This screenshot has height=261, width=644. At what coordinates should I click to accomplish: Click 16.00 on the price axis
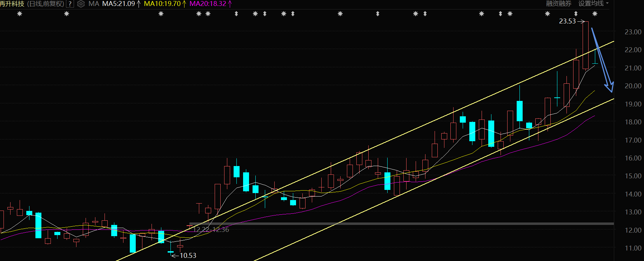pos(633,158)
